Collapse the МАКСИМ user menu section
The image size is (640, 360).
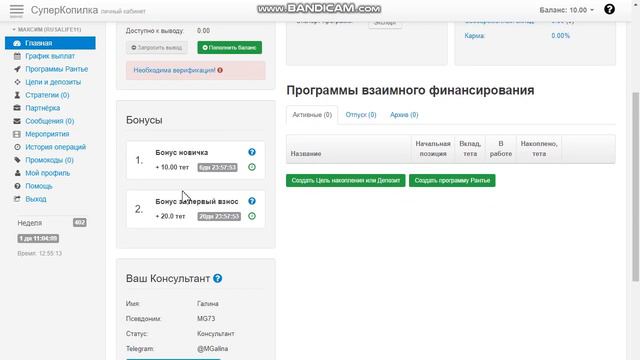[x=47, y=29]
